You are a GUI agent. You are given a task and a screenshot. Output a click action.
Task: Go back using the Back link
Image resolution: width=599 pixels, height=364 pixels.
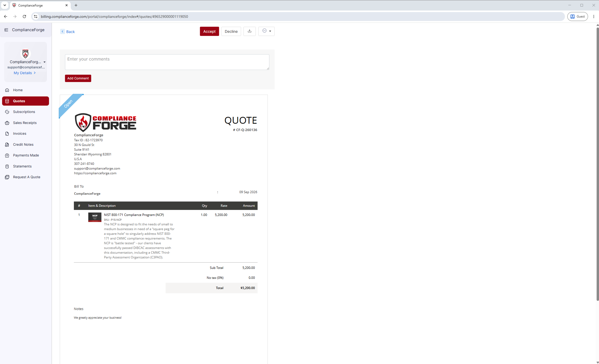pyautogui.click(x=68, y=32)
